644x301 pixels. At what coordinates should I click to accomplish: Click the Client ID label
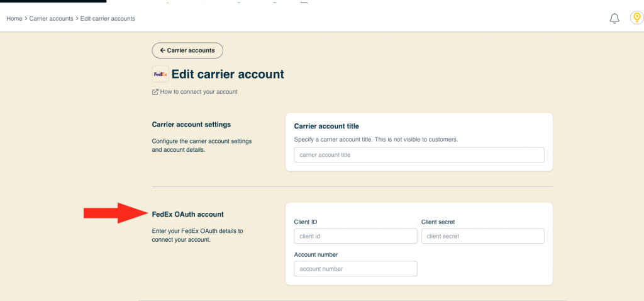306,222
